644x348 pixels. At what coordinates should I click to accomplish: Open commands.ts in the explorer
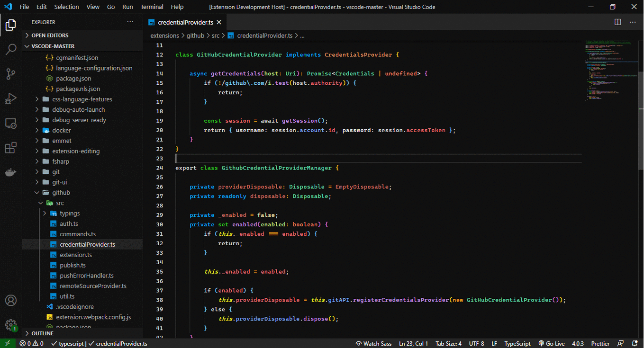click(82, 234)
